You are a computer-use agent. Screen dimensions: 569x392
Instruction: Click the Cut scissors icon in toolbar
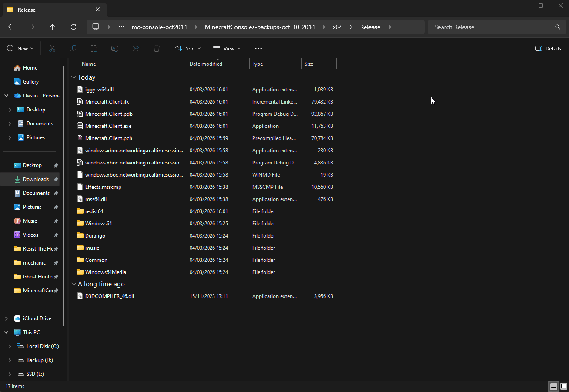[x=52, y=49]
